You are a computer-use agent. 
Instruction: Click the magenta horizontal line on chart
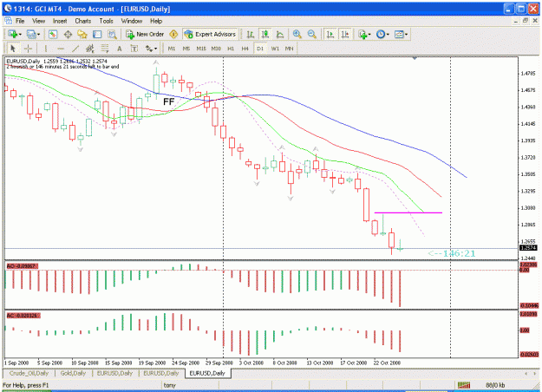pos(408,212)
